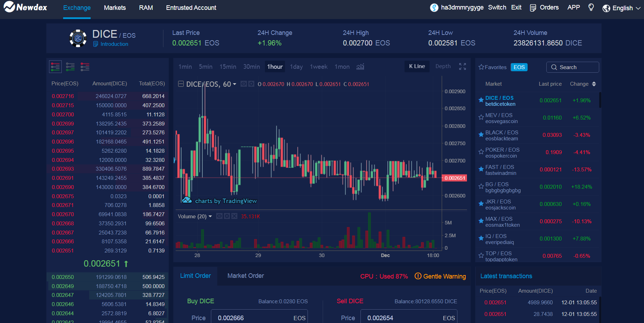
Task: Collapse the DICE/EOS chart legend
Action: tap(181, 84)
